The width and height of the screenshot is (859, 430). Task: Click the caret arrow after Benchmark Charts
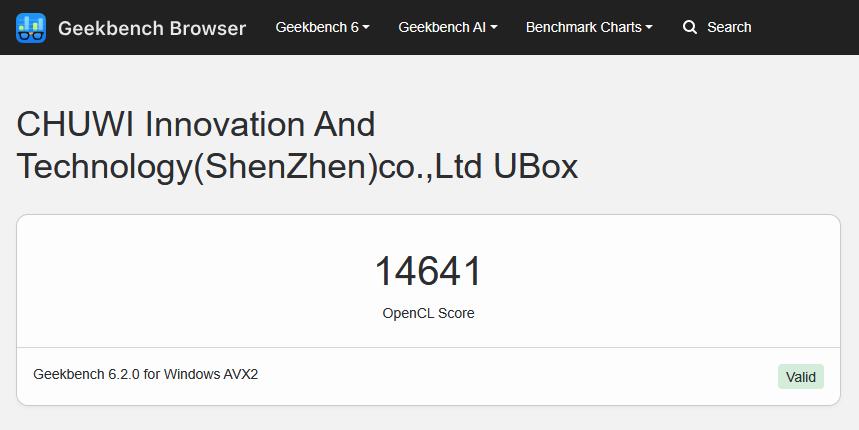coord(649,28)
